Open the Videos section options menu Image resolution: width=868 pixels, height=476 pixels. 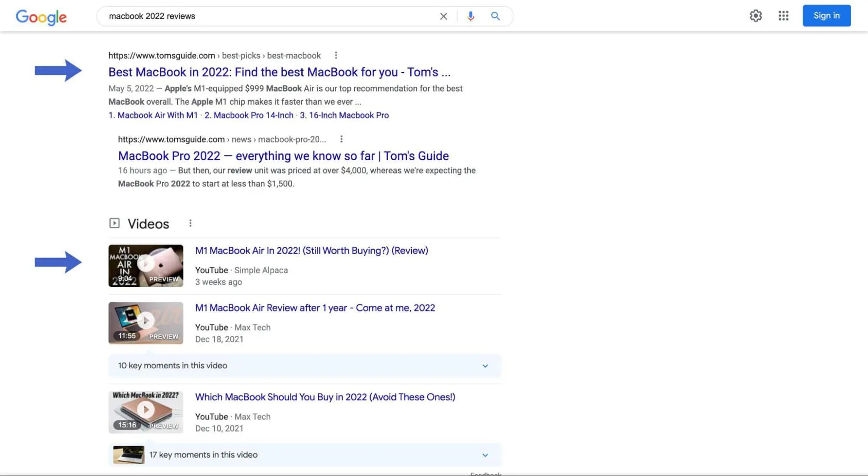tap(190, 223)
